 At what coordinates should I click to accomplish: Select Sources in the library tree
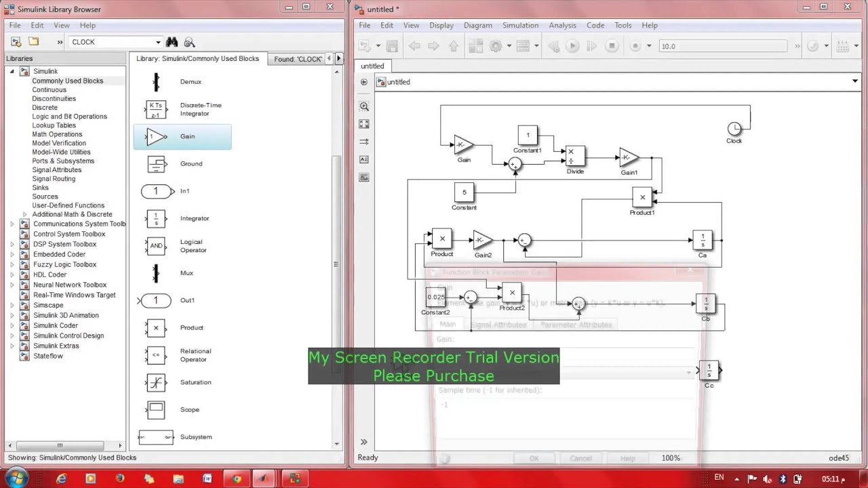[45, 197]
